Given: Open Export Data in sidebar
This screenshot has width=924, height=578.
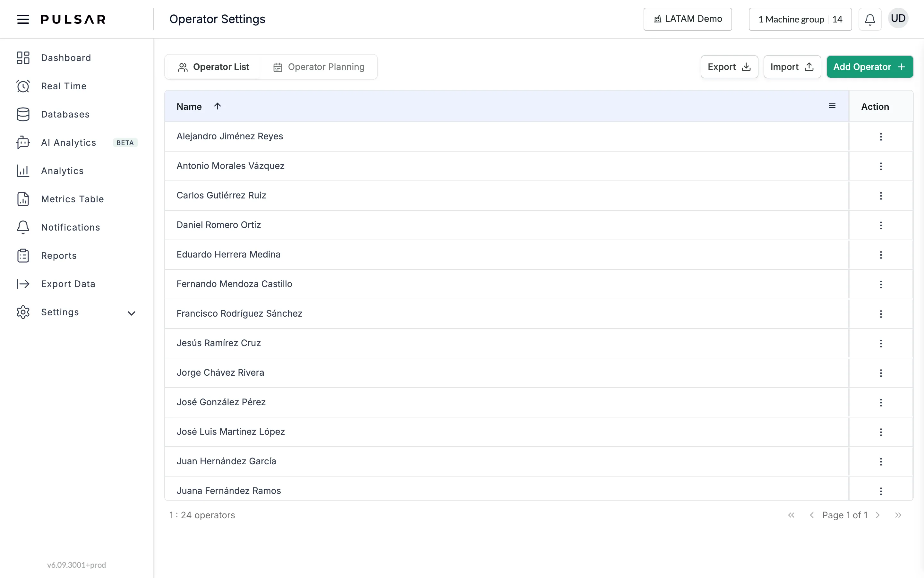Looking at the screenshot, I should (56, 284).
